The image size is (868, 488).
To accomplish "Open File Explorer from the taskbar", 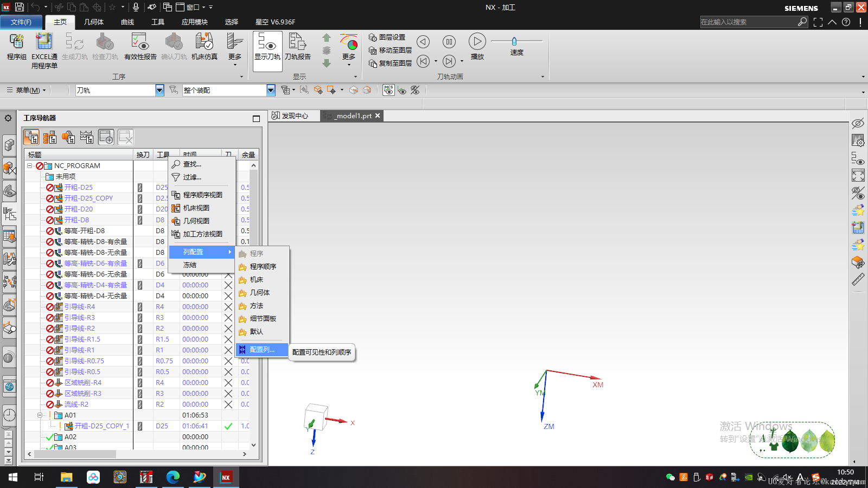I will [x=66, y=477].
